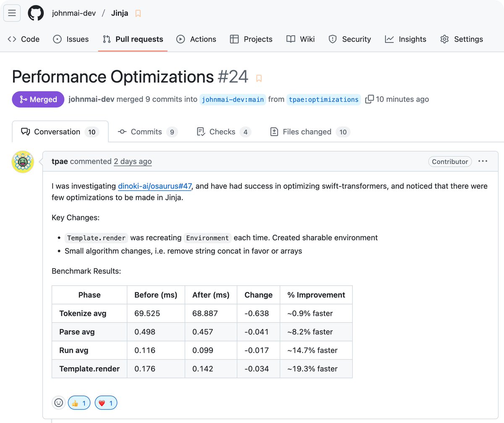The image size is (504, 423).
Task: Open the Actions tab
Action: pos(196,39)
